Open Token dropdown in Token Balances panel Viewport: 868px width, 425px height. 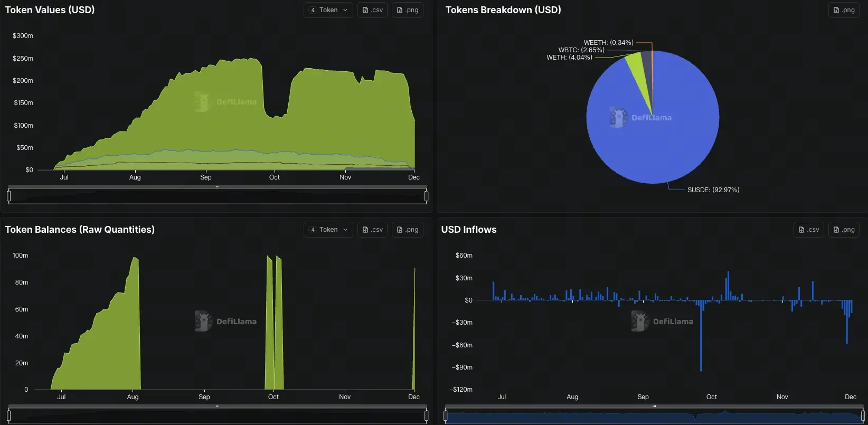pyautogui.click(x=328, y=230)
